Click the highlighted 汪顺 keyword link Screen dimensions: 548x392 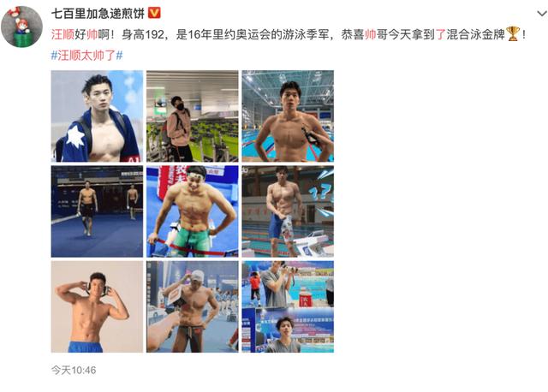(63, 34)
